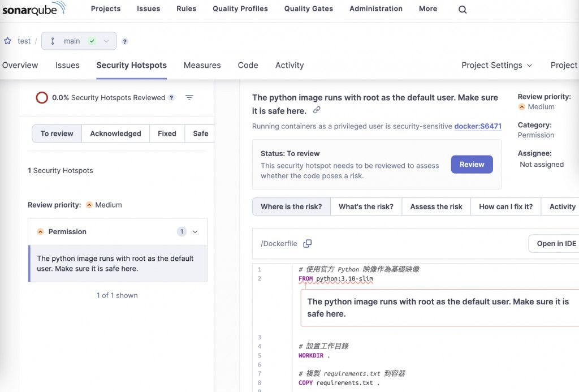Favorite the test project star icon

click(8, 41)
